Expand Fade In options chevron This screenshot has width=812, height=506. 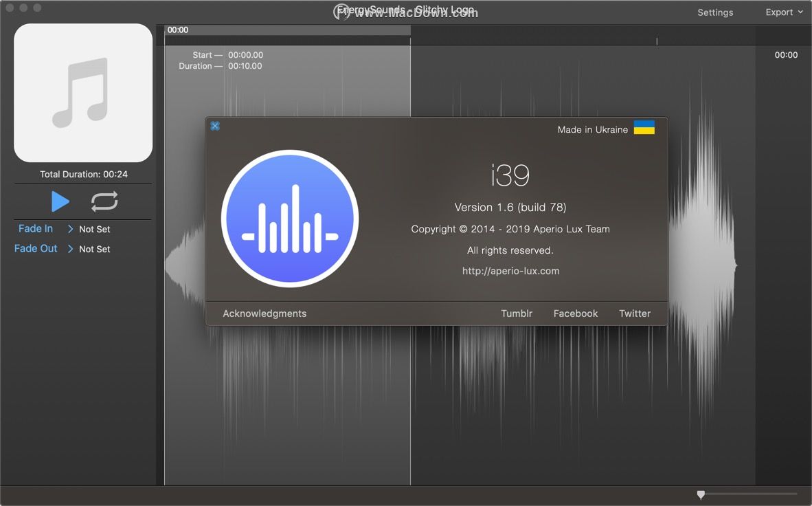point(71,229)
